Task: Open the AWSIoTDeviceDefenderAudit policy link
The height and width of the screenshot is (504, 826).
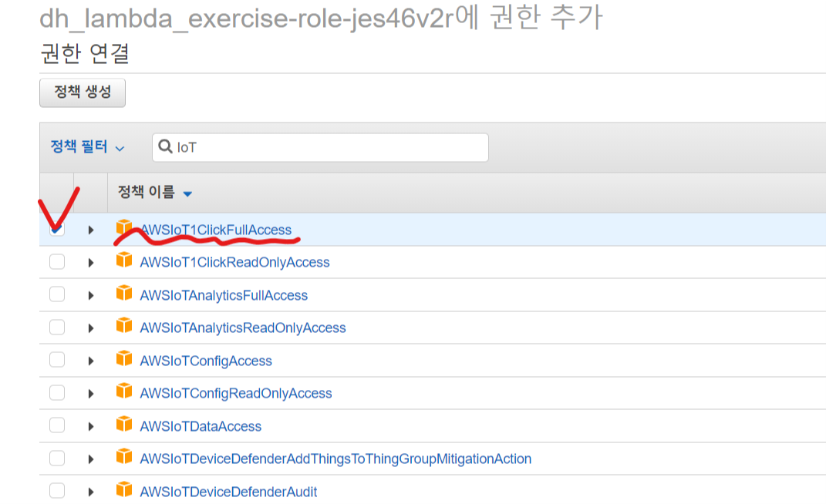Action: pyautogui.click(x=228, y=492)
